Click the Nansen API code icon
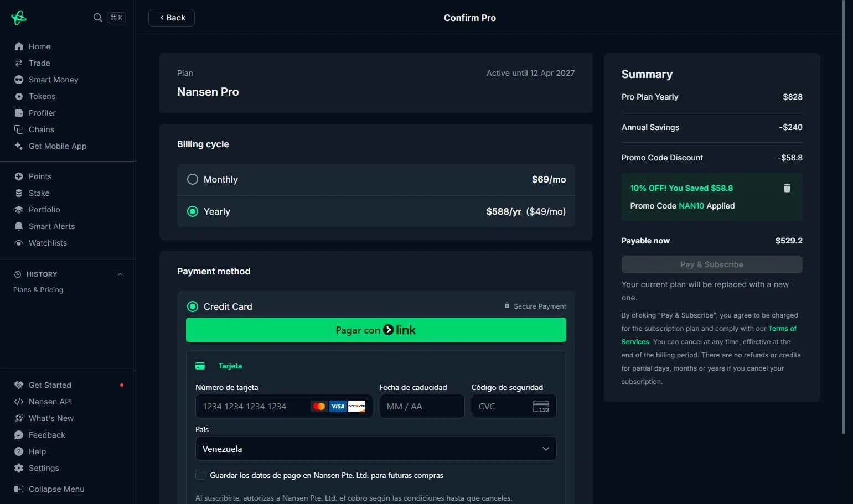The height and width of the screenshot is (504, 853). 19,402
